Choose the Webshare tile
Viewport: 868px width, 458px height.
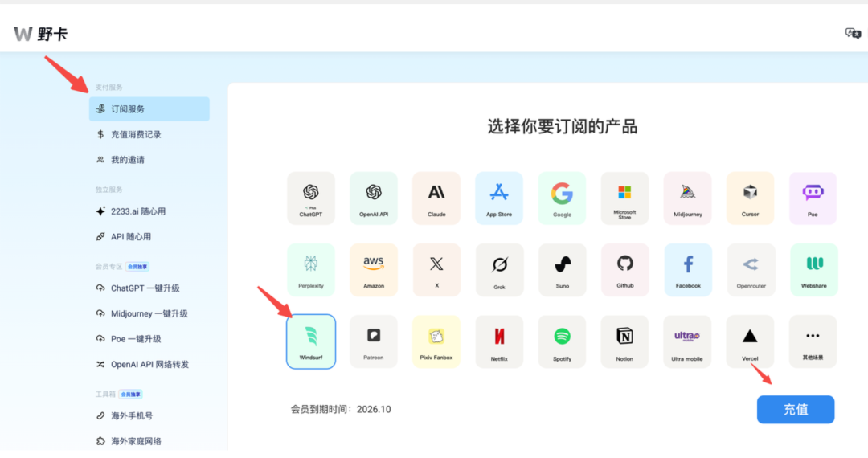(x=813, y=270)
